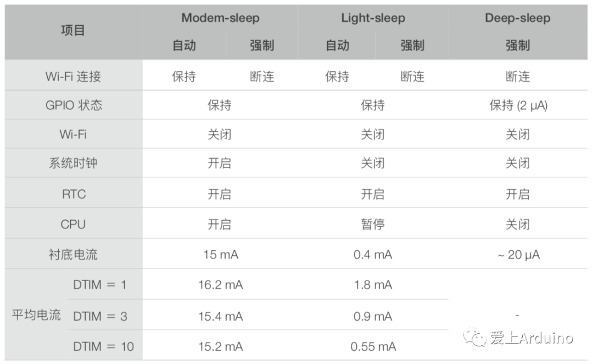Click the GPIO 状态 row label

tap(74, 105)
